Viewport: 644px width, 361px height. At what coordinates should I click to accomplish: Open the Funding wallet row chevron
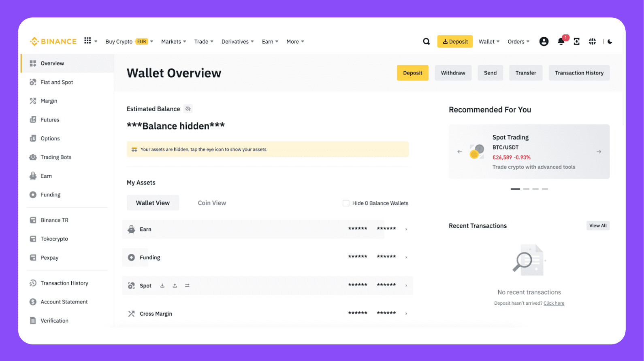click(x=406, y=257)
